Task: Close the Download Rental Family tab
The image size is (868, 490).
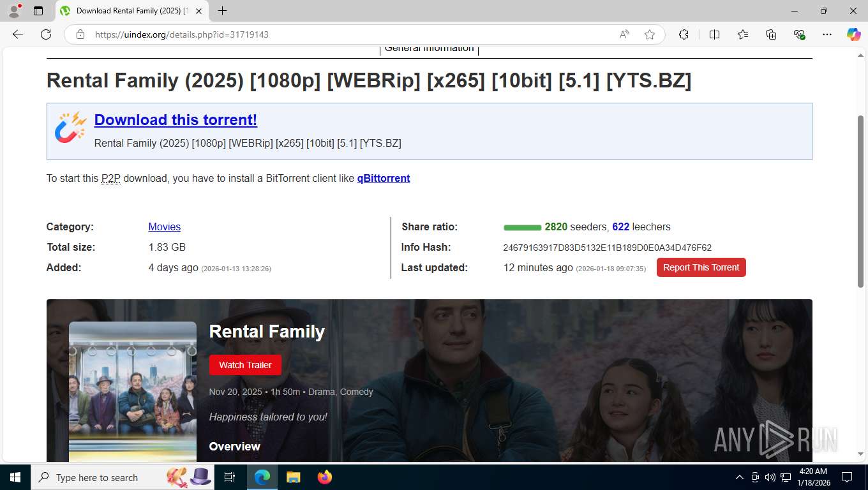Action: pos(199,11)
